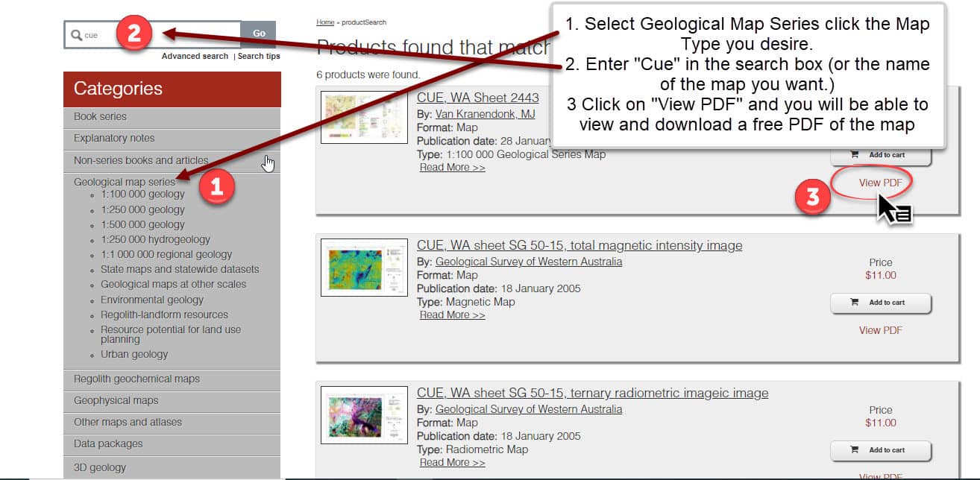
Task: Choose 1:250 000 hydrogeology subcategory
Action: (155, 239)
